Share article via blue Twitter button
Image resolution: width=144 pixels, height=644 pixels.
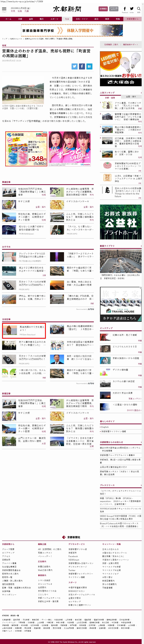(x=75, y=66)
